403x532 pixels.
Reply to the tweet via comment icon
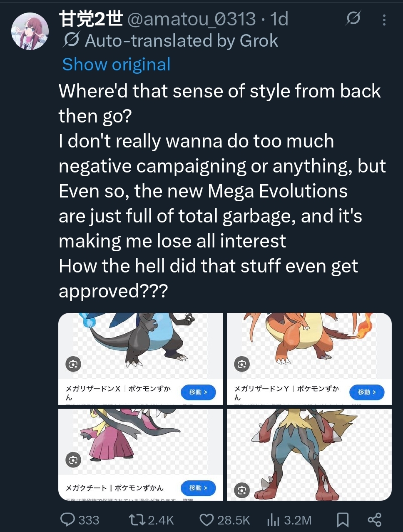pyautogui.click(x=68, y=520)
